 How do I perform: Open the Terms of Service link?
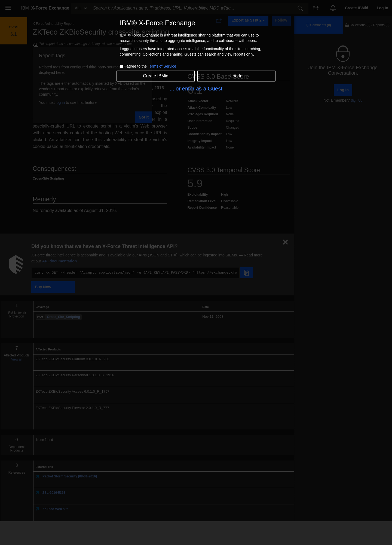(x=162, y=66)
